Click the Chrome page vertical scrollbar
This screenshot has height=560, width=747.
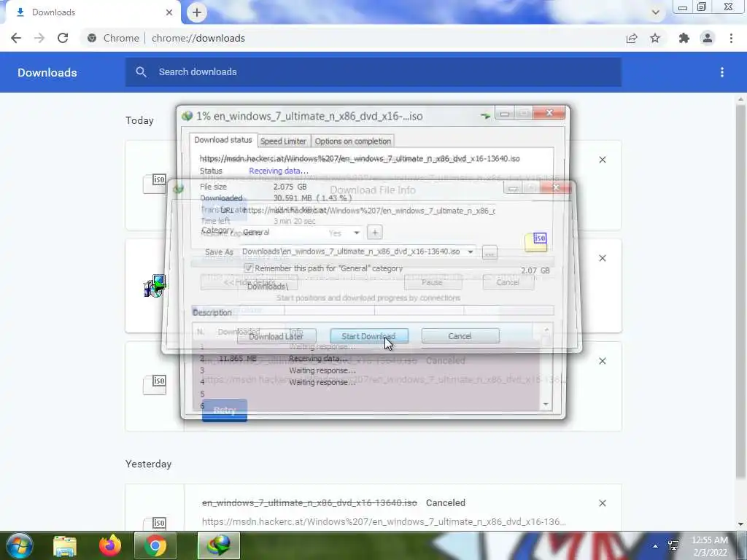click(740, 290)
